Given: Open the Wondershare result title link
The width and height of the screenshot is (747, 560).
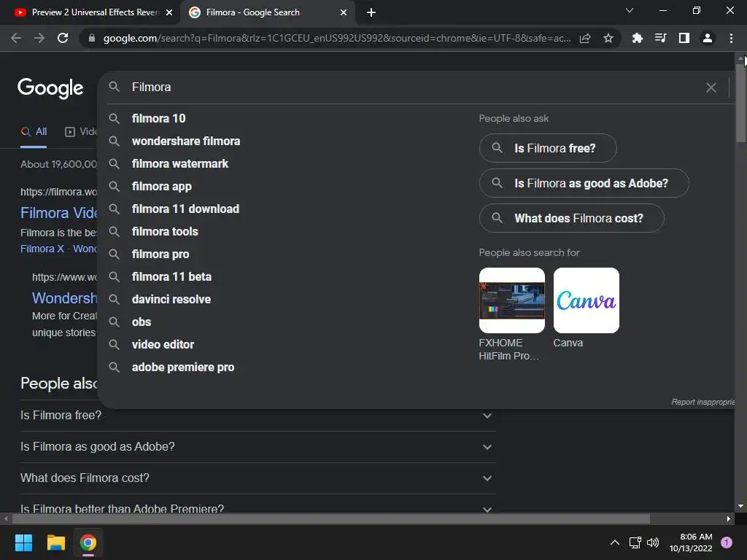Looking at the screenshot, I should [x=64, y=298].
